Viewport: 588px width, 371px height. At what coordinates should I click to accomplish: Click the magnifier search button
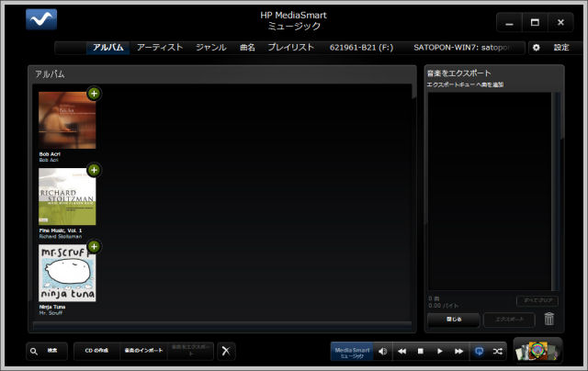47,351
